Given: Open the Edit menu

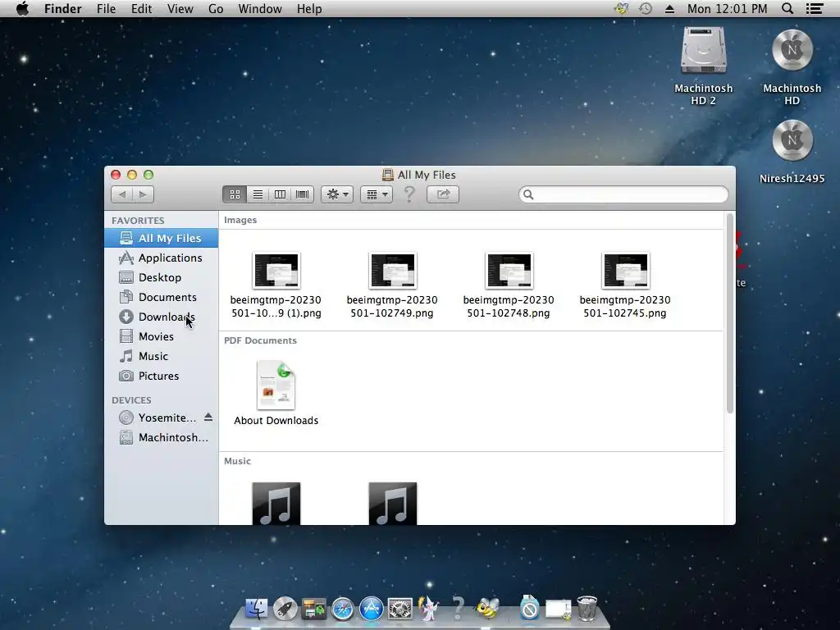Looking at the screenshot, I should [x=141, y=8].
